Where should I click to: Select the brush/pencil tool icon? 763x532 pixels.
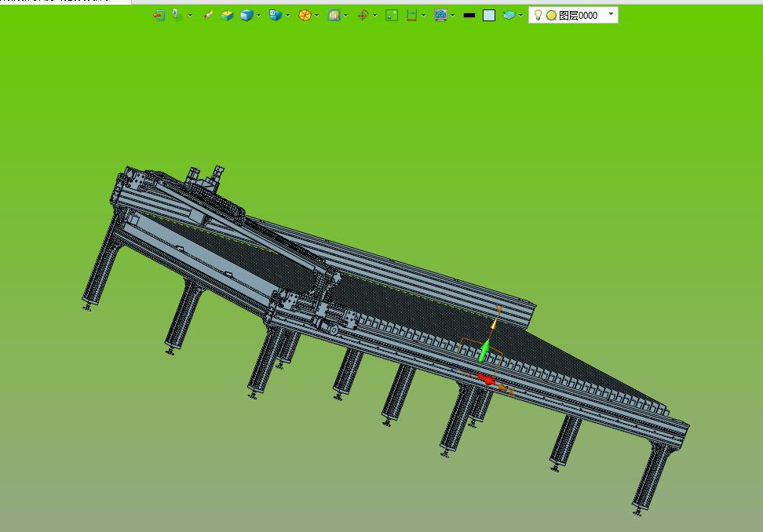[x=208, y=15]
